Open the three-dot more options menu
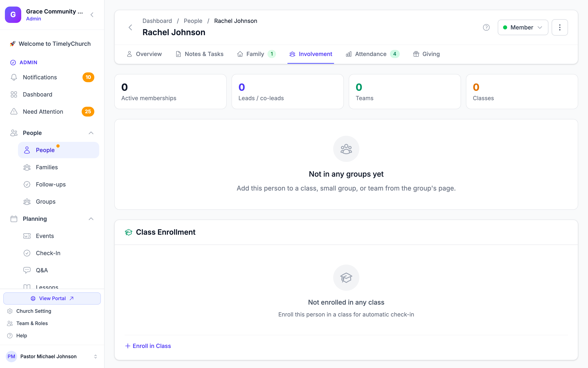This screenshot has width=588, height=368. (560, 27)
